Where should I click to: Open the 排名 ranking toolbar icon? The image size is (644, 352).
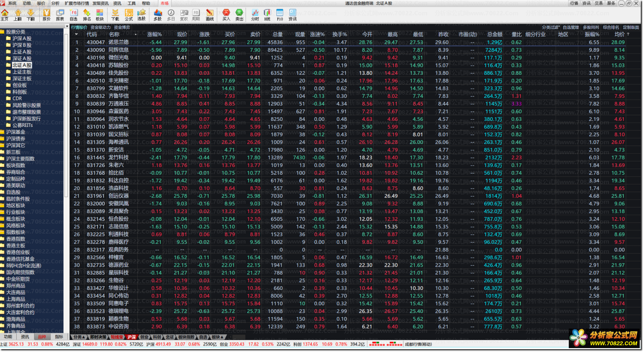[x=87, y=15]
